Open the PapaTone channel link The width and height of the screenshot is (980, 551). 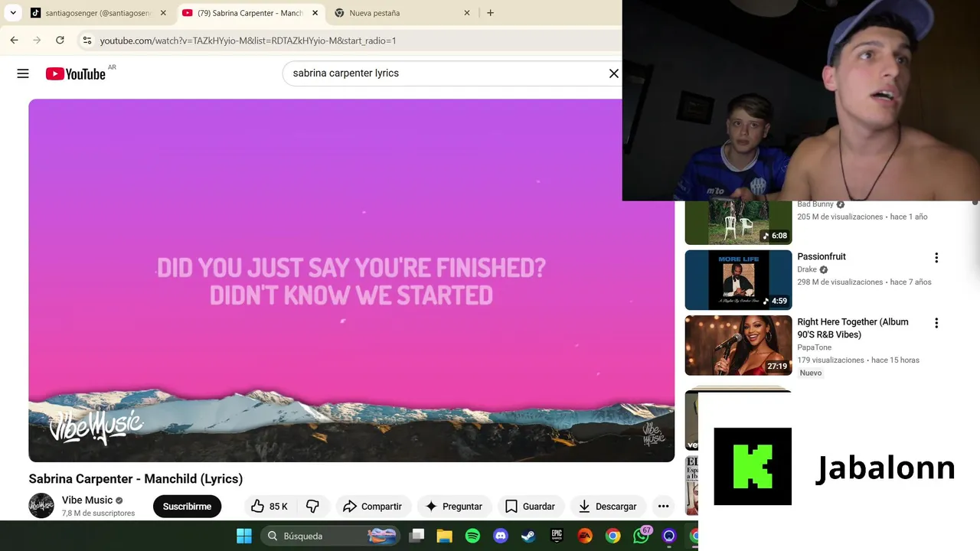[814, 347]
